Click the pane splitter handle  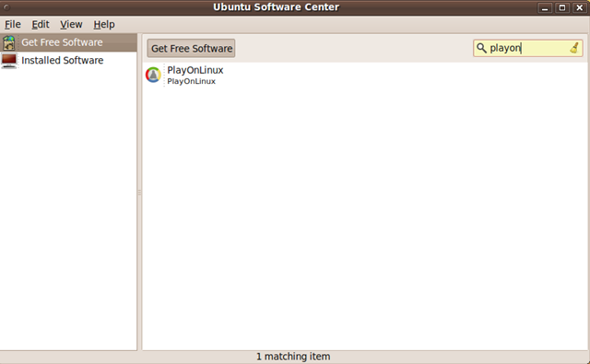point(139,193)
